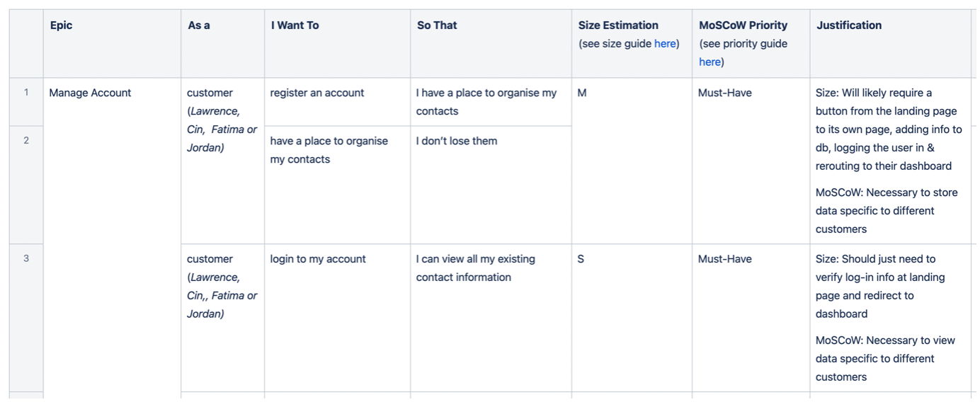
Task: Select 'I can view all my existing contact information' cell
Action: click(x=491, y=318)
